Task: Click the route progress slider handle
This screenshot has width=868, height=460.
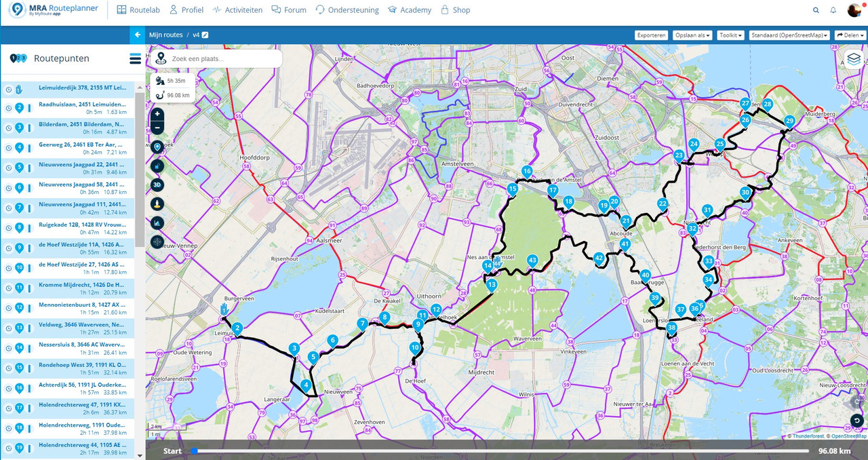Action: pyautogui.click(x=195, y=451)
